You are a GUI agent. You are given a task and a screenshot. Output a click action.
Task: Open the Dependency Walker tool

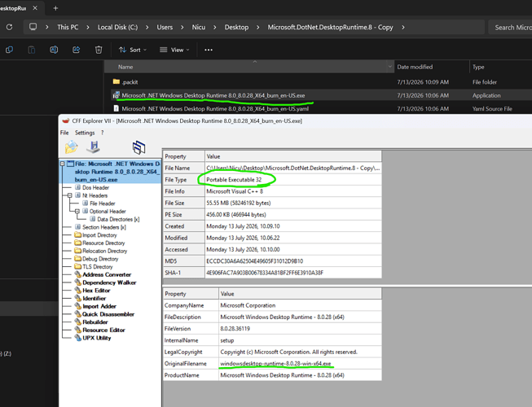pos(109,282)
